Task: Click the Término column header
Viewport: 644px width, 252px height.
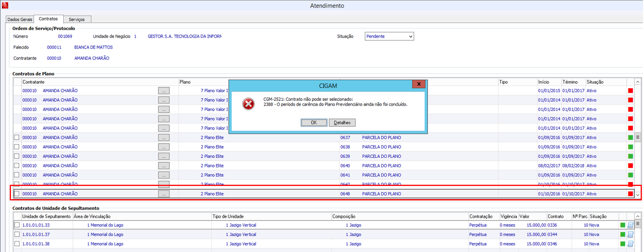Action: click(573, 82)
